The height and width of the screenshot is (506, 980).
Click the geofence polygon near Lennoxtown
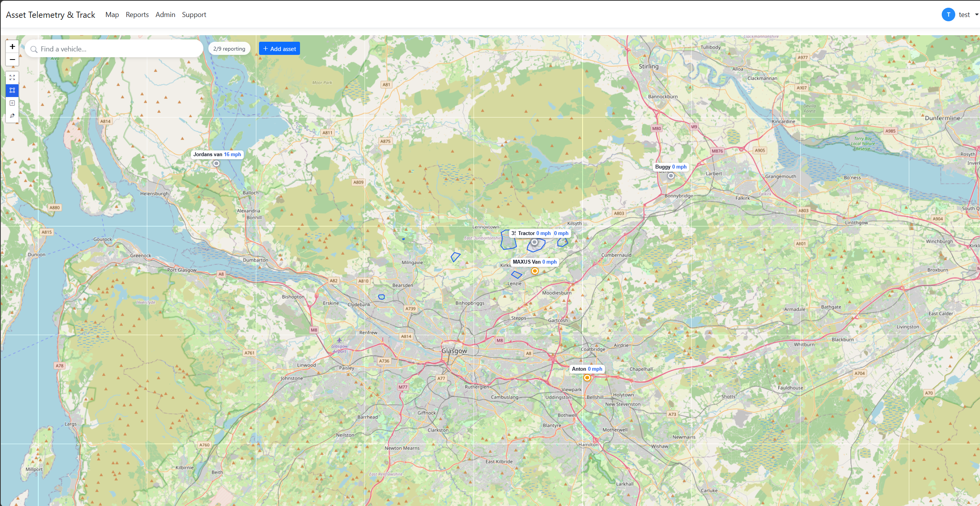[508, 240]
